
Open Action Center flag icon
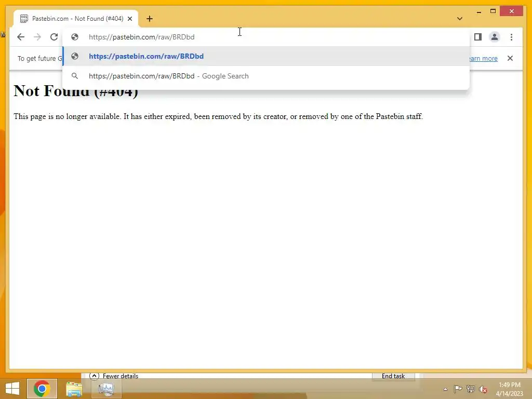pyautogui.click(x=458, y=389)
